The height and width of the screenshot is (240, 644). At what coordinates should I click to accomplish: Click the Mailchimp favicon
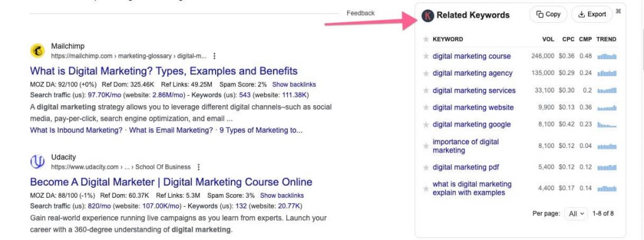38,51
